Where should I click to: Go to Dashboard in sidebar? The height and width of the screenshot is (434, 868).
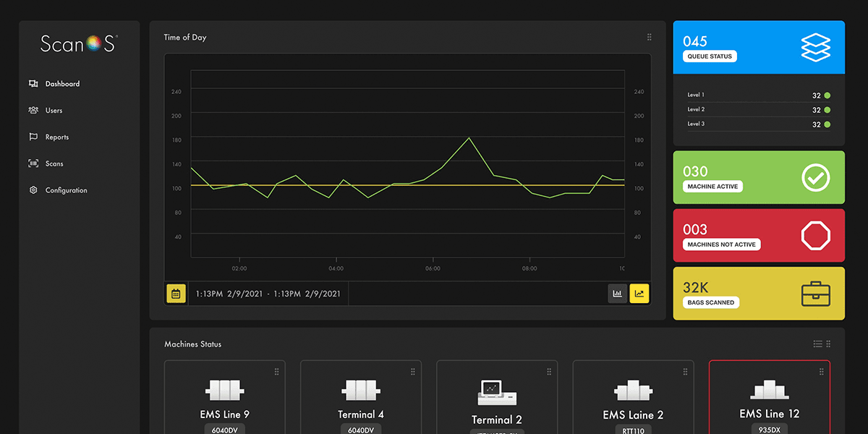(62, 84)
